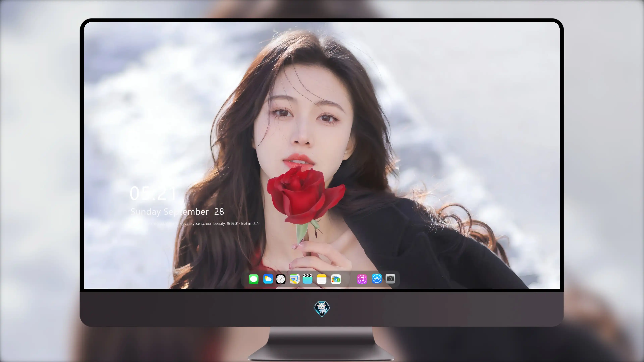Click the date text 'Sunday September 28'
The height and width of the screenshot is (362, 644).
[x=177, y=212]
